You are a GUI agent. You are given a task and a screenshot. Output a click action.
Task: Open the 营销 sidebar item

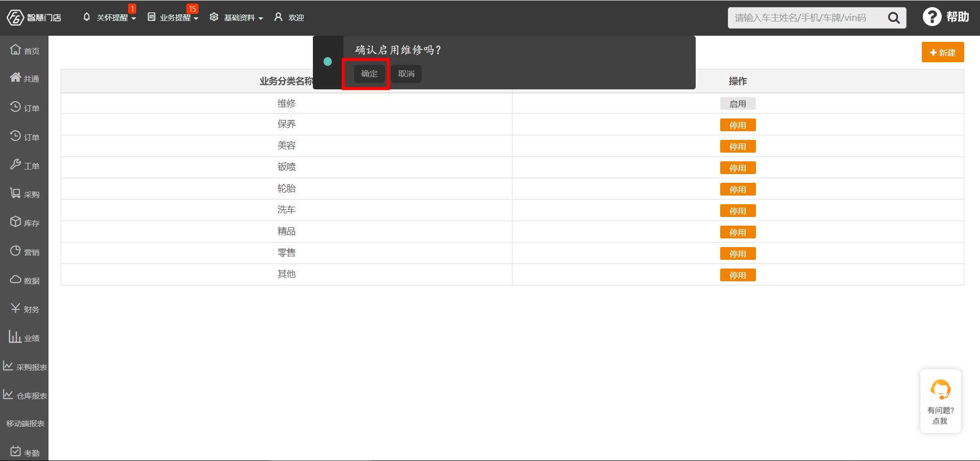pyautogui.click(x=24, y=252)
